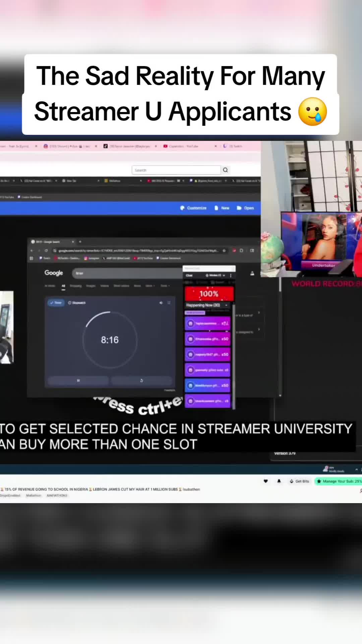
Task: Click the blue gift event card
Action: [207, 385]
